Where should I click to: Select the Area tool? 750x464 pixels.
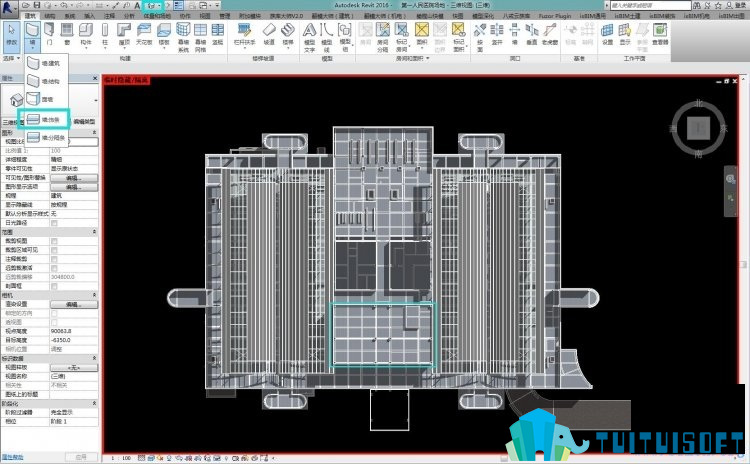click(x=421, y=35)
